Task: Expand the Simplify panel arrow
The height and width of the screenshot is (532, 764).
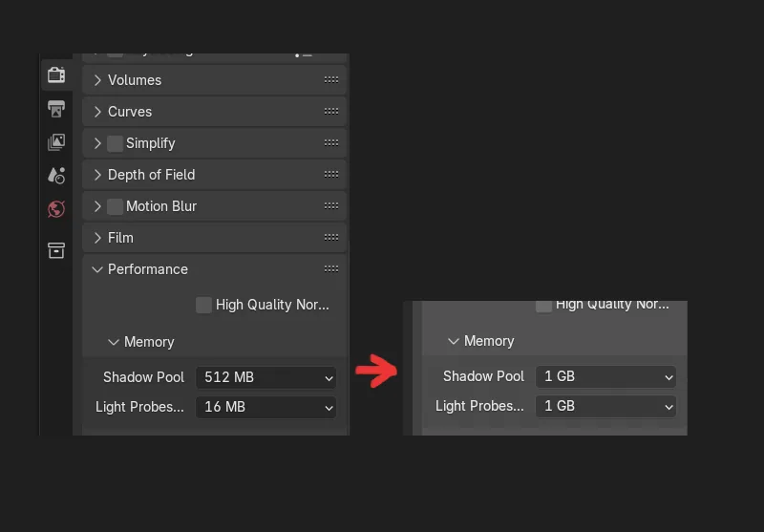Action: tap(97, 143)
